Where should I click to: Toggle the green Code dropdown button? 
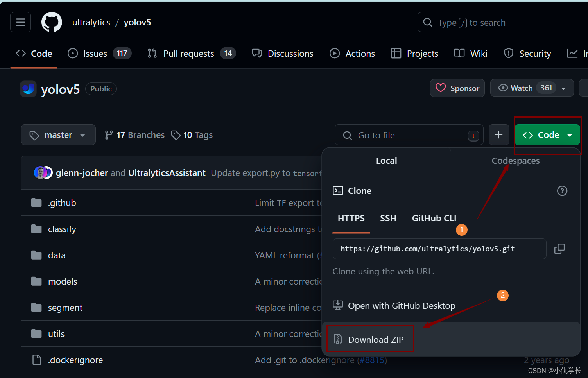pos(547,135)
